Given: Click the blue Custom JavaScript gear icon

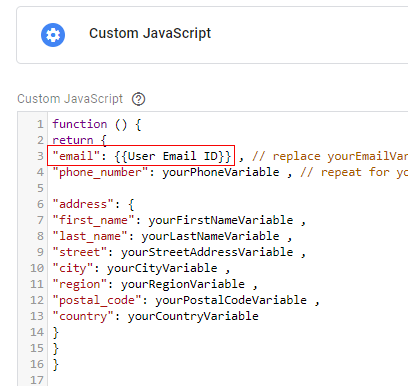Looking at the screenshot, I should point(53,35).
